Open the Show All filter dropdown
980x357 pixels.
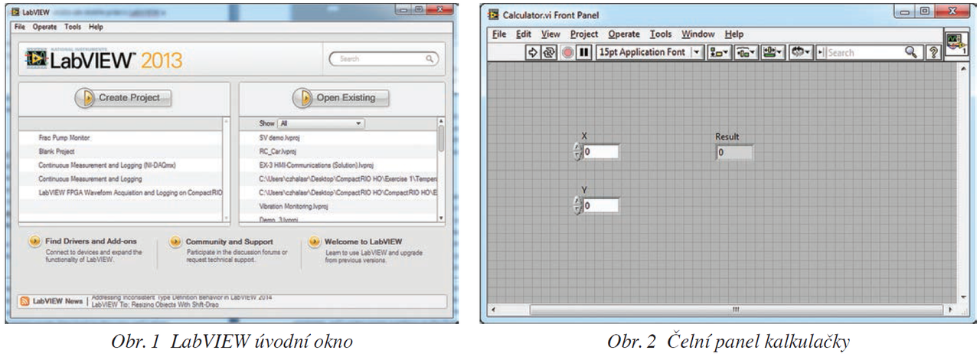point(322,123)
